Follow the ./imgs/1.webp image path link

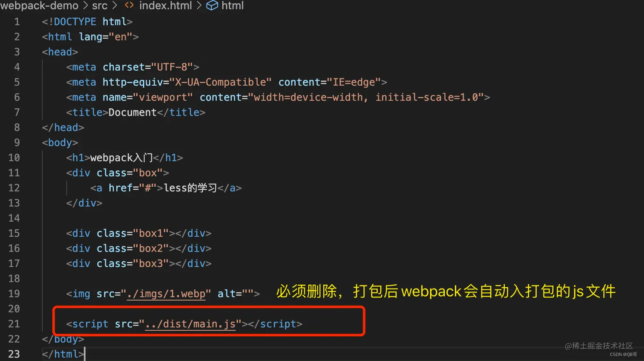click(166, 294)
